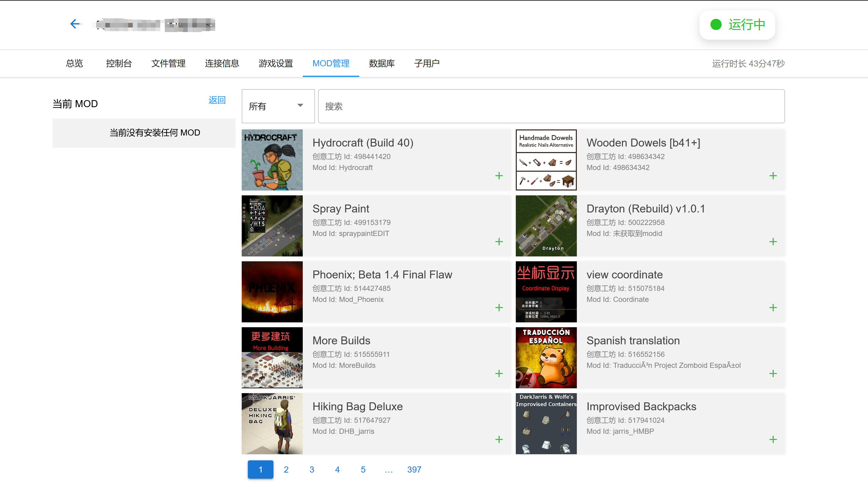Add Spanish translation mod via plus icon
868x493 pixels.
coord(773,373)
